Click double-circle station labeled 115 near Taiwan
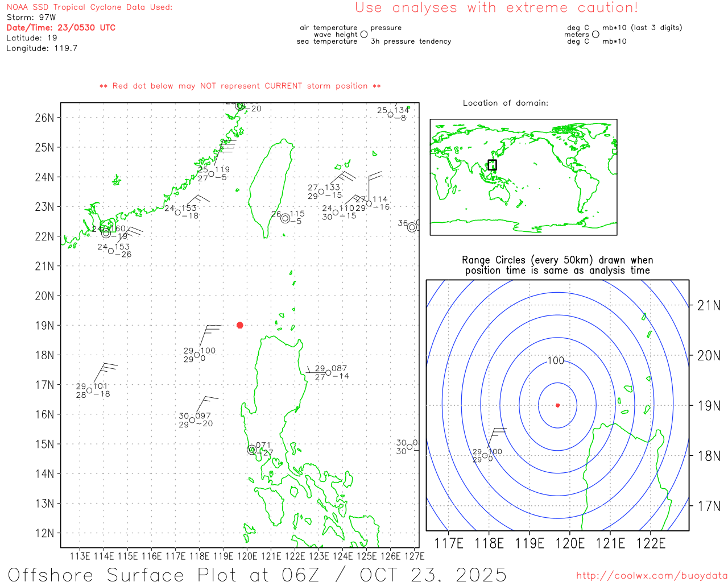Viewport: 728px width, 582px height. coord(285,218)
